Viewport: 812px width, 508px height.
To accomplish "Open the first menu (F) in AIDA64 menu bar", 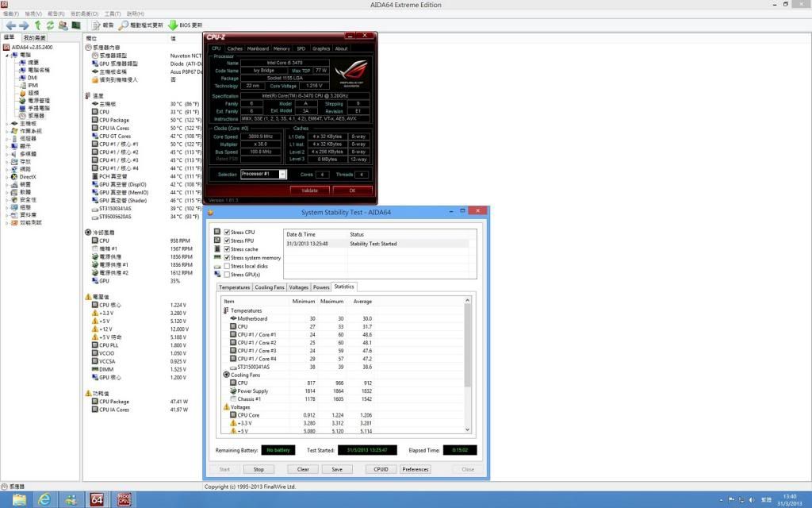I will [x=11, y=14].
